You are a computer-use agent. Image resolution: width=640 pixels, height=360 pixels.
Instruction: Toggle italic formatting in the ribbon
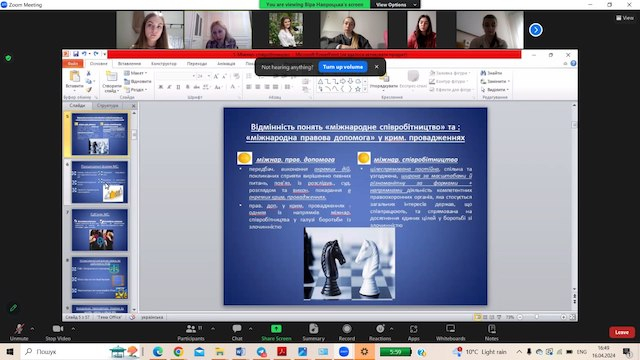(x=169, y=87)
